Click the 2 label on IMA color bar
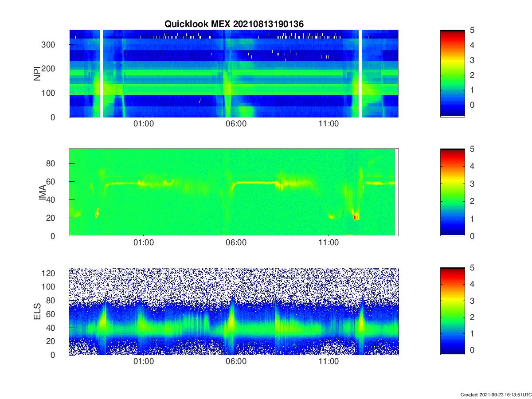Screen dimensions: 532x399 (472, 201)
